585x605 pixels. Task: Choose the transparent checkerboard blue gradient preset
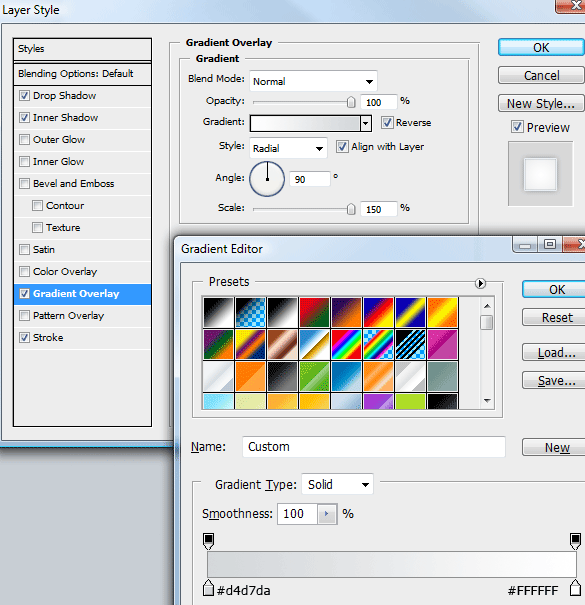coord(250,313)
